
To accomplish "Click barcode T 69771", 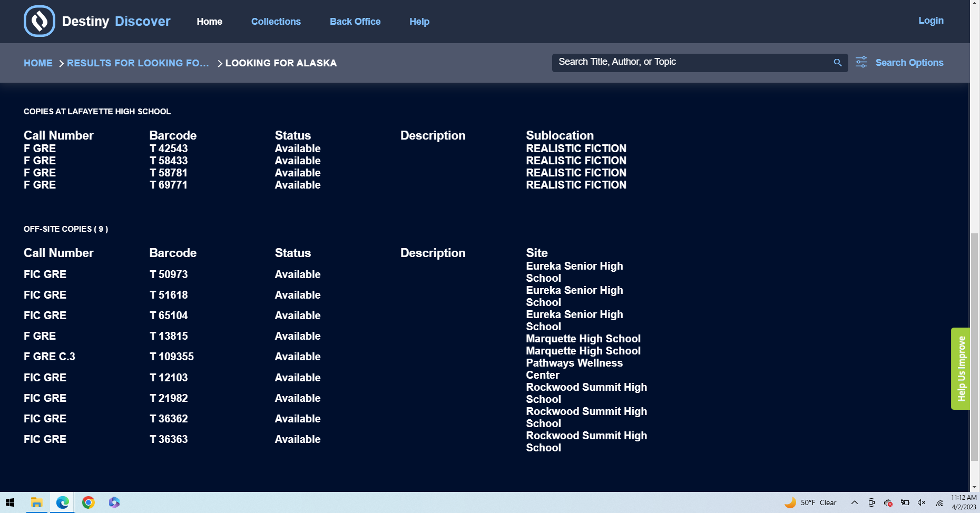I will coord(169,185).
